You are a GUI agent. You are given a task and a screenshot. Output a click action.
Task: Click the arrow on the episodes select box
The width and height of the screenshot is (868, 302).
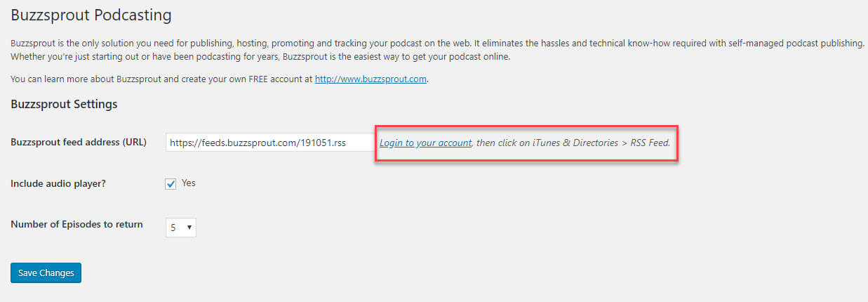tap(189, 228)
